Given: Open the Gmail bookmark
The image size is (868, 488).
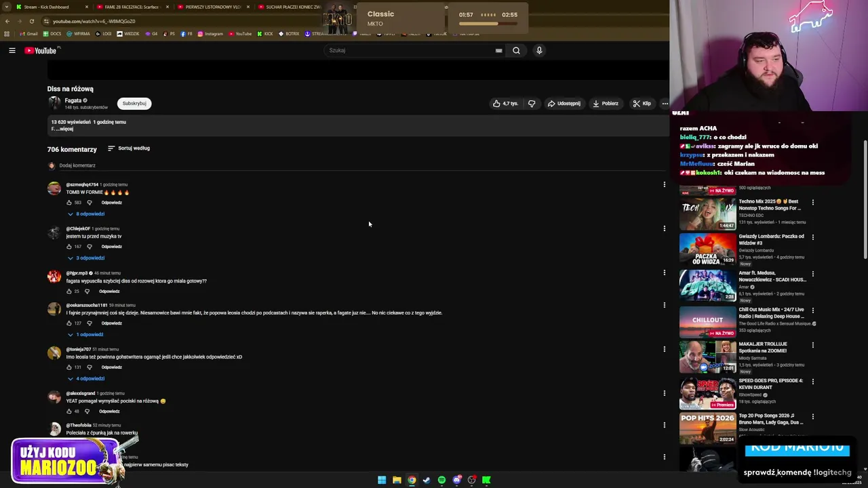Looking at the screenshot, I should click(x=28, y=34).
